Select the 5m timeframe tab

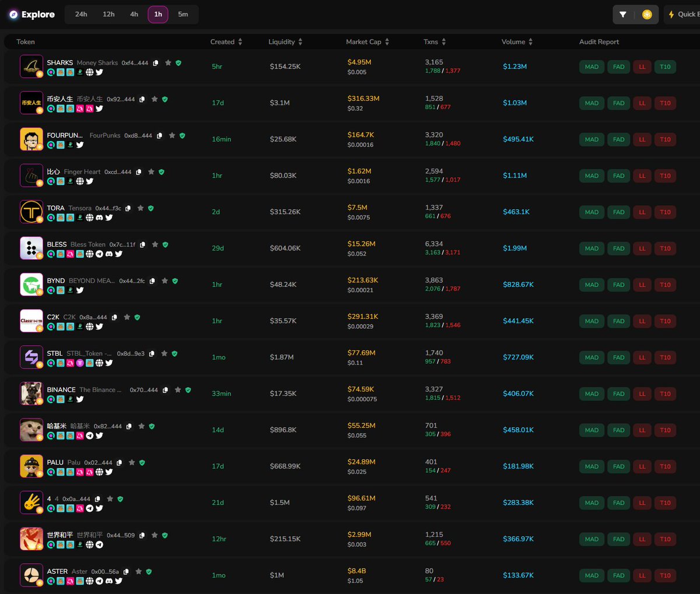(x=183, y=15)
